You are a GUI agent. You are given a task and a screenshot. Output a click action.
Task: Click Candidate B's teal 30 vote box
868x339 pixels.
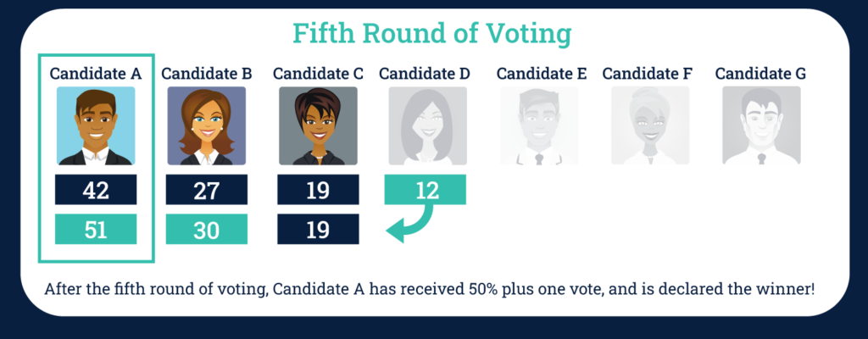point(207,230)
